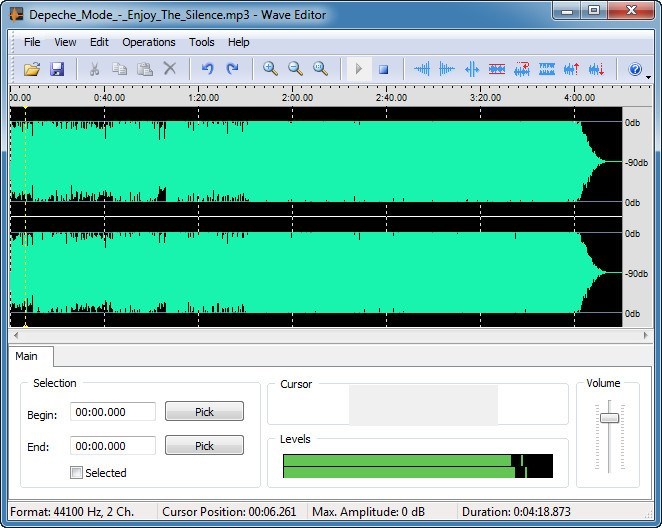
Task: Enable the Selected checkbox
Action: click(x=76, y=473)
